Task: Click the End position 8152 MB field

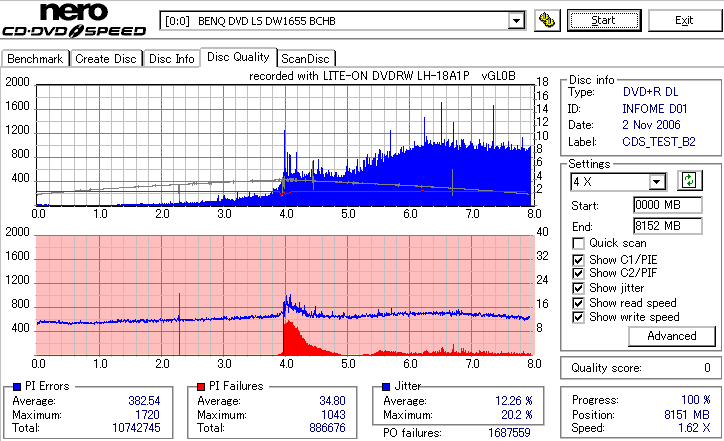Action: [x=668, y=226]
